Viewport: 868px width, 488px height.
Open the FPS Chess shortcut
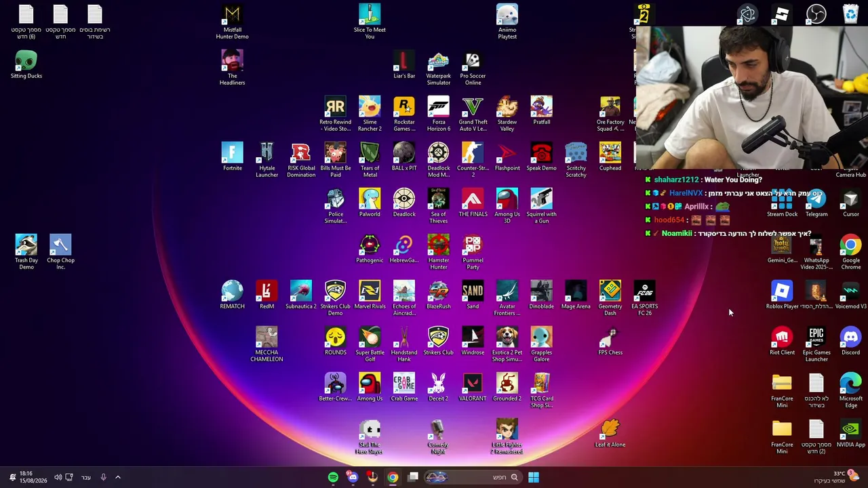tap(610, 342)
